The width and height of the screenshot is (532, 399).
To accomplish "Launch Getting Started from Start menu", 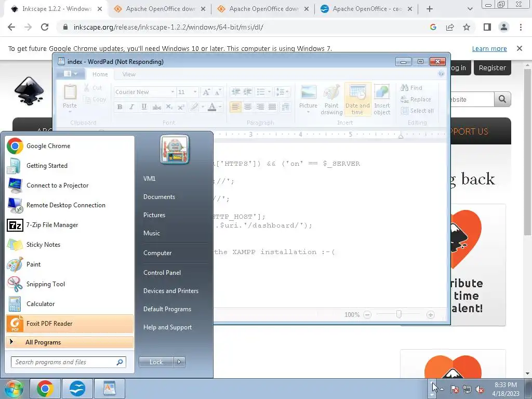I will point(70,166).
